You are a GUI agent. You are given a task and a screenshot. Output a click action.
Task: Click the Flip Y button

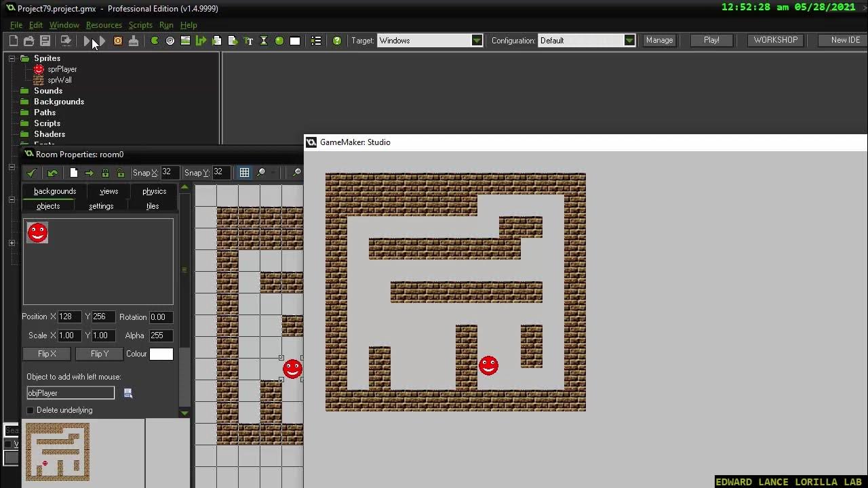[x=100, y=354]
